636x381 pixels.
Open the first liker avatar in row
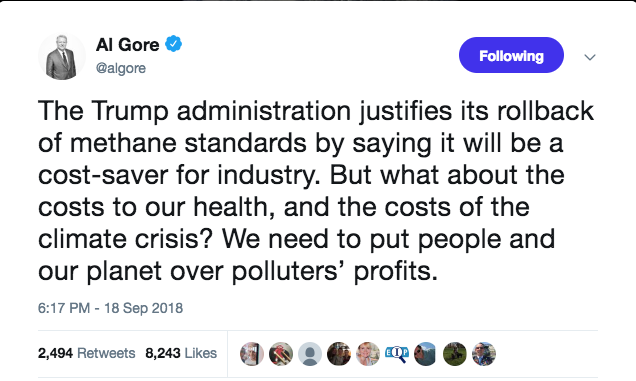tap(251, 353)
